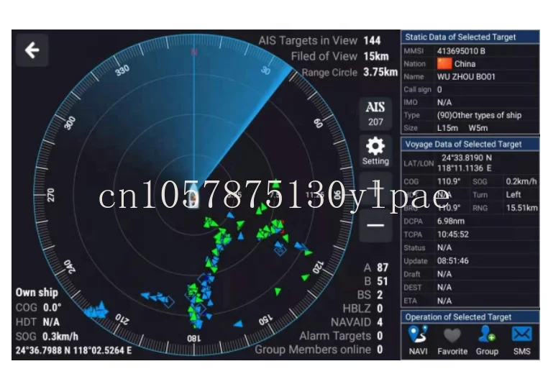Tap the NAVI navigation icon
Image resolution: width=548 pixels, height=392 pixels.
tap(418, 340)
